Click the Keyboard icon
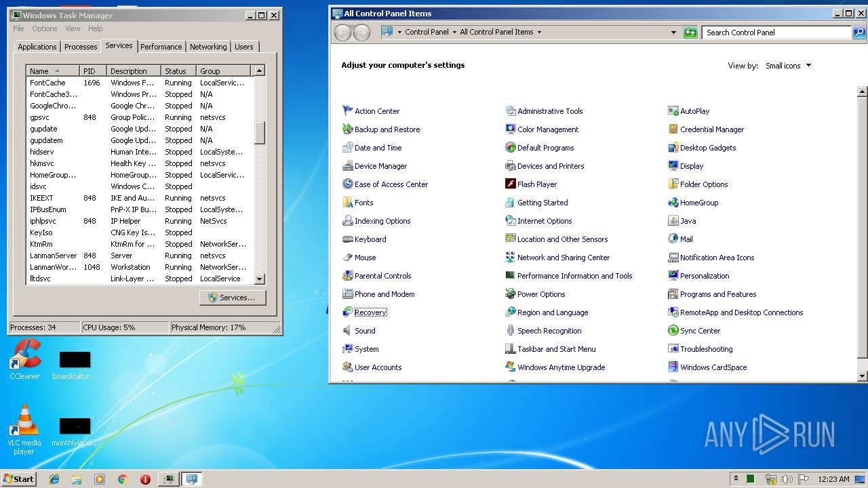The image size is (868, 488). (348, 239)
